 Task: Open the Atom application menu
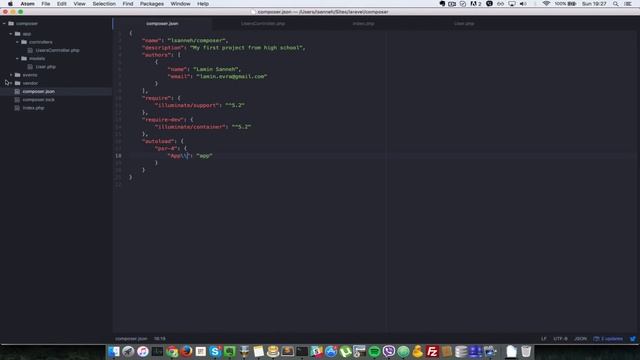27,4
